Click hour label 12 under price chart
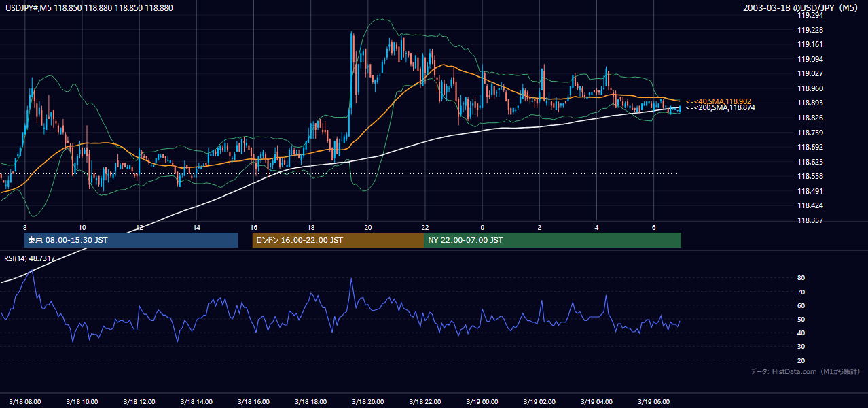Image resolution: width=868 pixels, height=408 pixels. click(139, 226)
